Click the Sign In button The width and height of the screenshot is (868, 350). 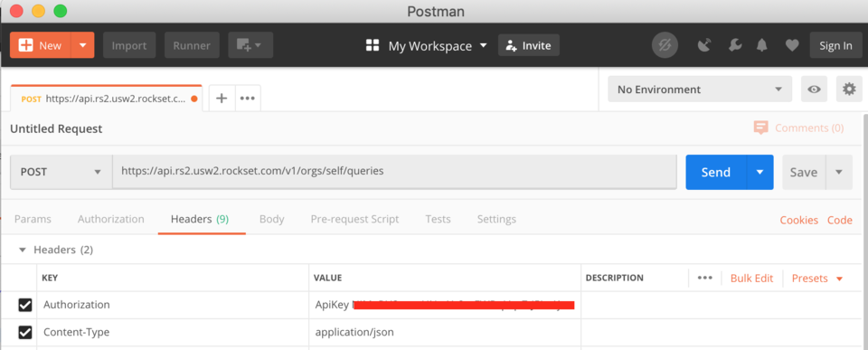[835, 45]
